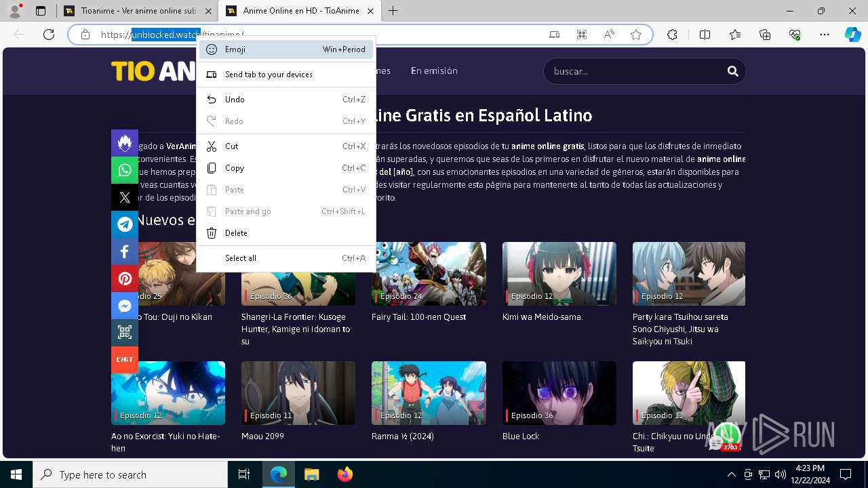868x488 pixels.
Task: Share page on Pinterest sidebar icon
Action: pos(125,279)
